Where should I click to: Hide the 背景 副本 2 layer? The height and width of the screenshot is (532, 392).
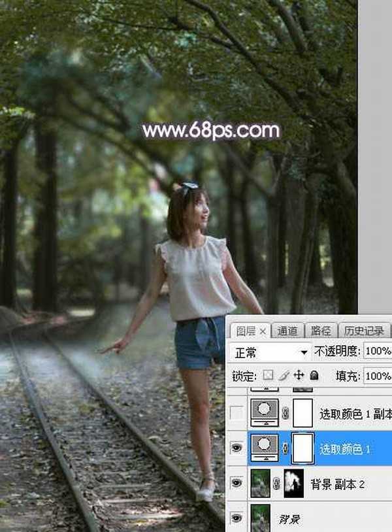[236, 485]
